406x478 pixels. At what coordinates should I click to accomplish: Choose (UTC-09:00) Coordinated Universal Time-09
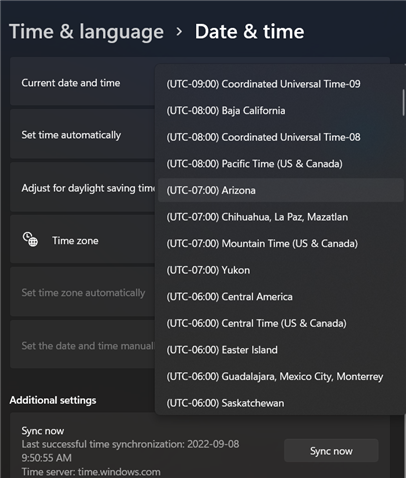[281, 84]
